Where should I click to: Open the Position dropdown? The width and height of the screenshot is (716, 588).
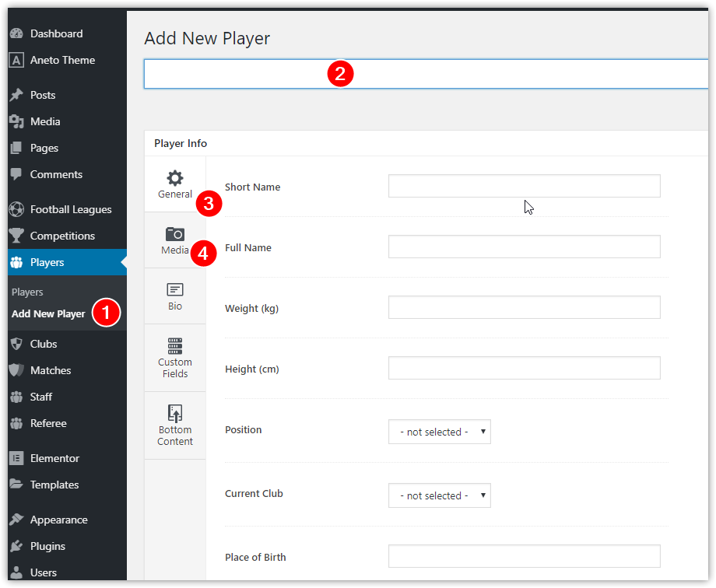[439, 432]
